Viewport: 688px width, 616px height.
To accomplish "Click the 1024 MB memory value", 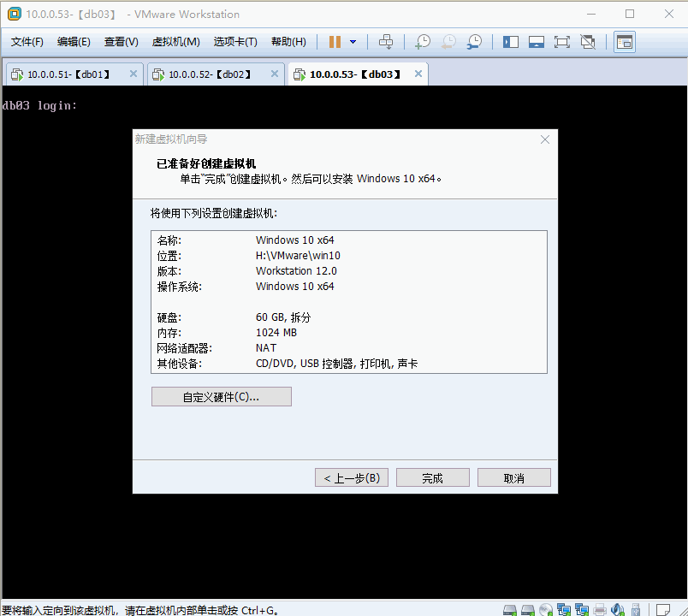I will click(x=276, y=333).
